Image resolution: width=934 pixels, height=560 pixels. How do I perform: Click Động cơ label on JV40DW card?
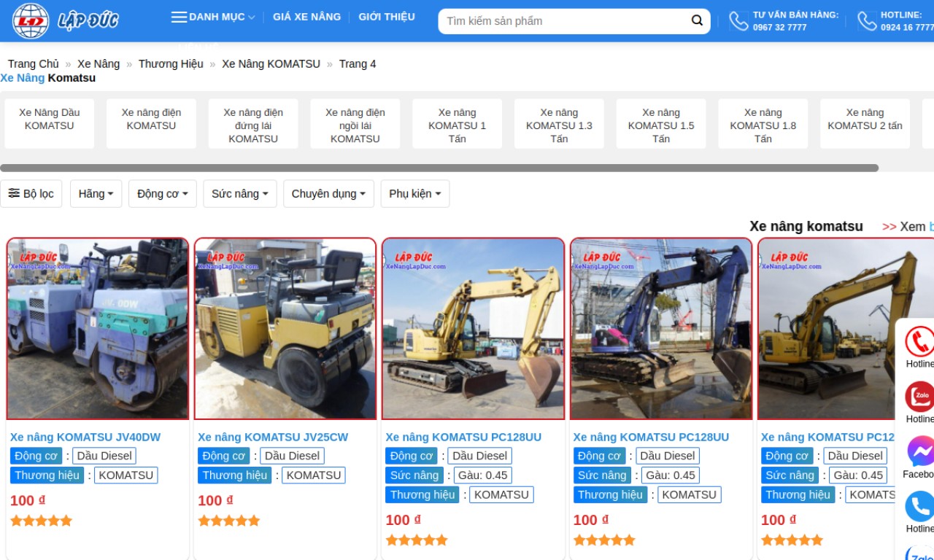36,456
